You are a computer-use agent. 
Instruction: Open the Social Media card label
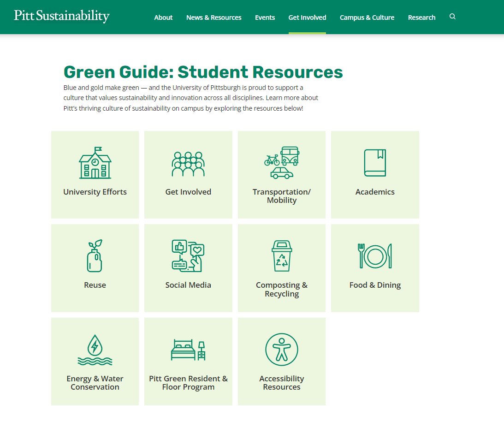188,285
